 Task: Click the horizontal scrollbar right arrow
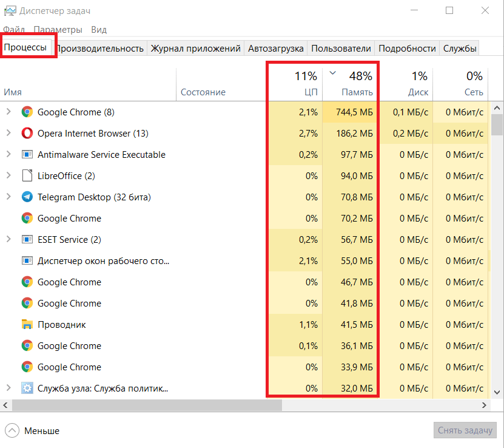click(484, 405)
